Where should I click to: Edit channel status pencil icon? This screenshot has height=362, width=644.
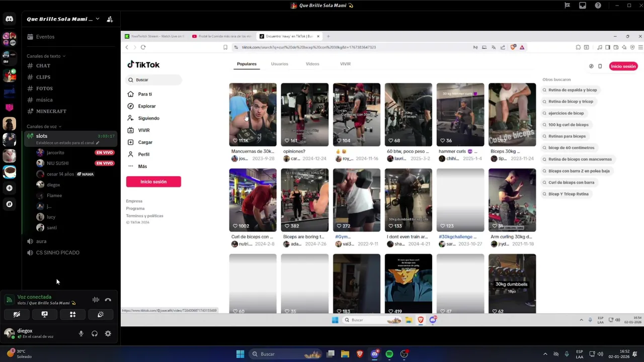(98, 143)
